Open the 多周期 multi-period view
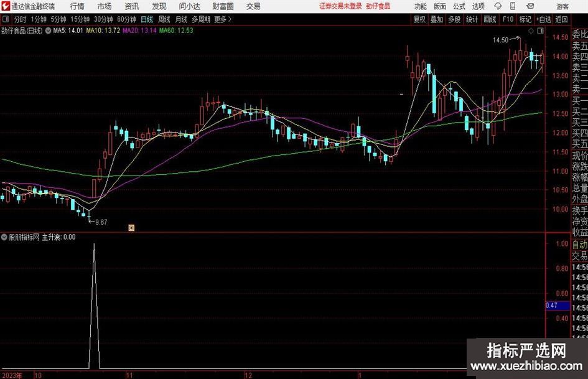The height and width of the screenshot is (379, 588). [201, 19]
